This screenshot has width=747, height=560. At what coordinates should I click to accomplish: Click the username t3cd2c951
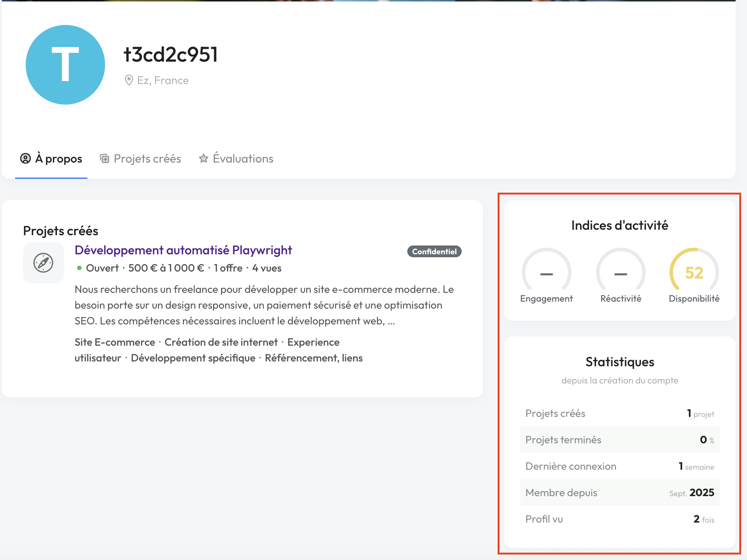tap(171, 55)
